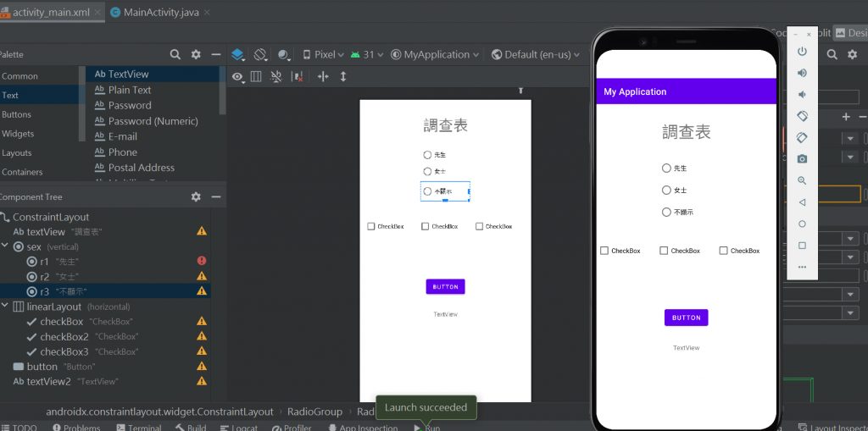This screenshot has height=431, width=868.
Task: Check the middle CheckBox in emulator
Action: pos(664,251)
